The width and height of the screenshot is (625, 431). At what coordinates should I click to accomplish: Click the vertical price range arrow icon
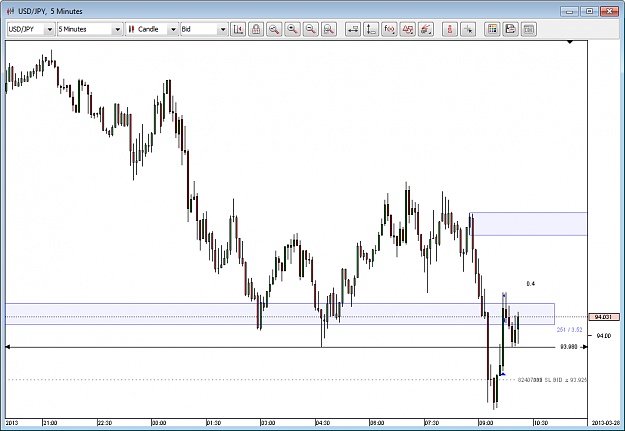(x=371, y=29)
